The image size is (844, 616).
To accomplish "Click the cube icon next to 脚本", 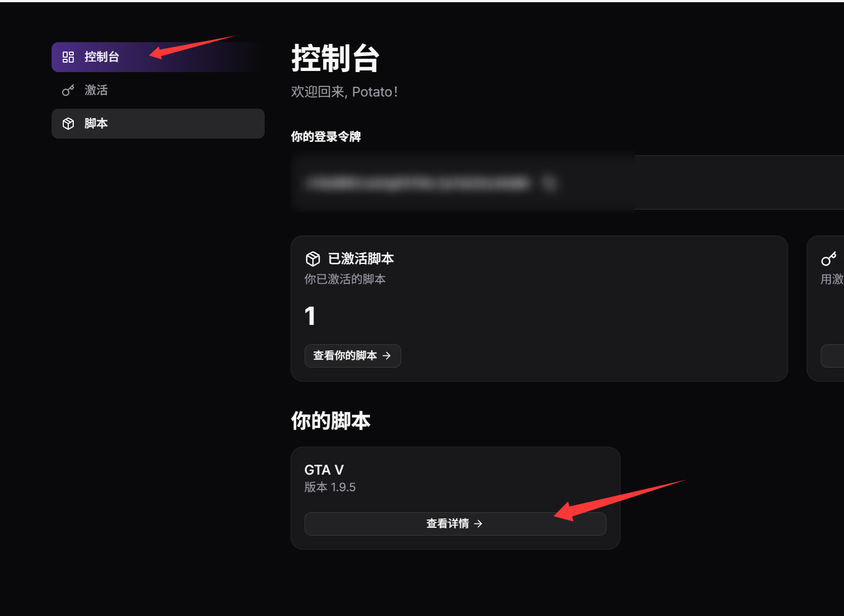I will [68, 124].
